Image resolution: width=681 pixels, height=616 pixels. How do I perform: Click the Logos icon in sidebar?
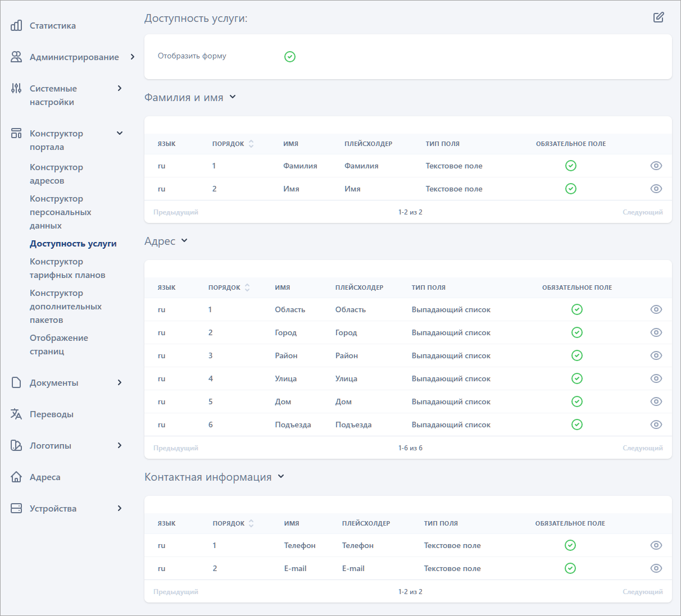[16, 445]
